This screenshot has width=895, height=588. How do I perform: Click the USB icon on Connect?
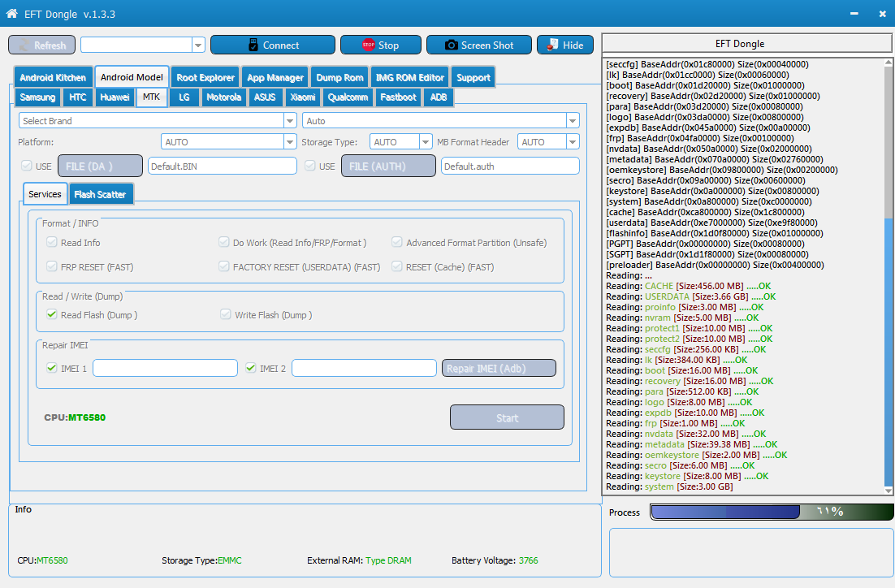pos(253,45)
